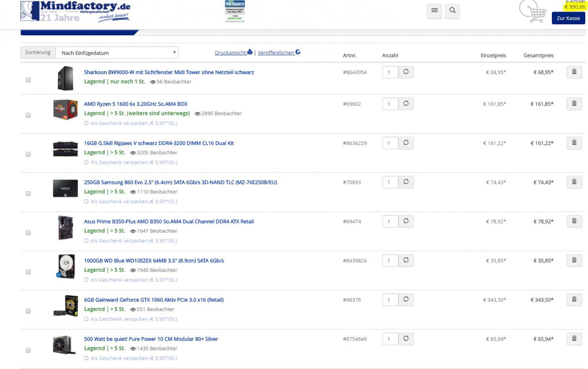Update quantity for Samsung 860 Evo
The image size is (588, 369).
[x=406, y=182]
